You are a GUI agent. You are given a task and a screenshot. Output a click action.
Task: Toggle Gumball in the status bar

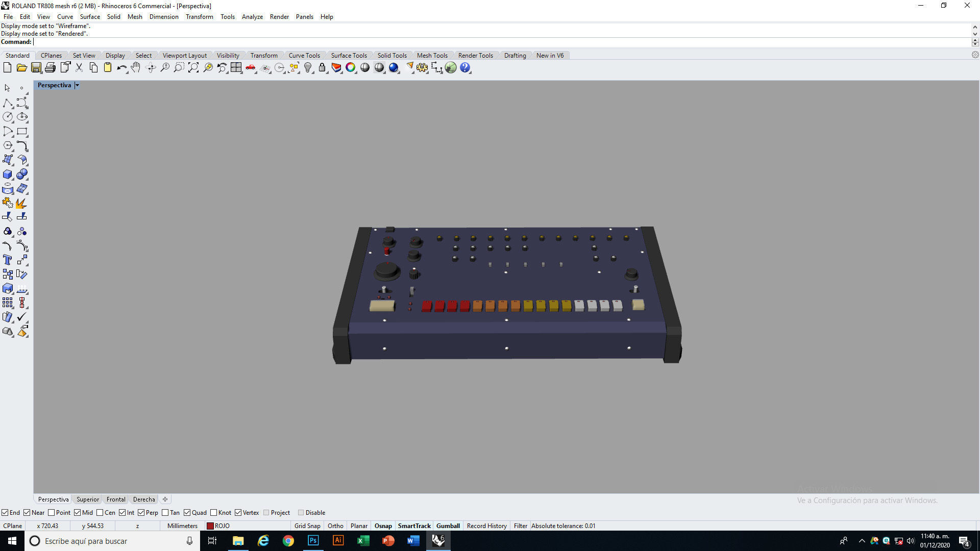(x=448, y=526)
